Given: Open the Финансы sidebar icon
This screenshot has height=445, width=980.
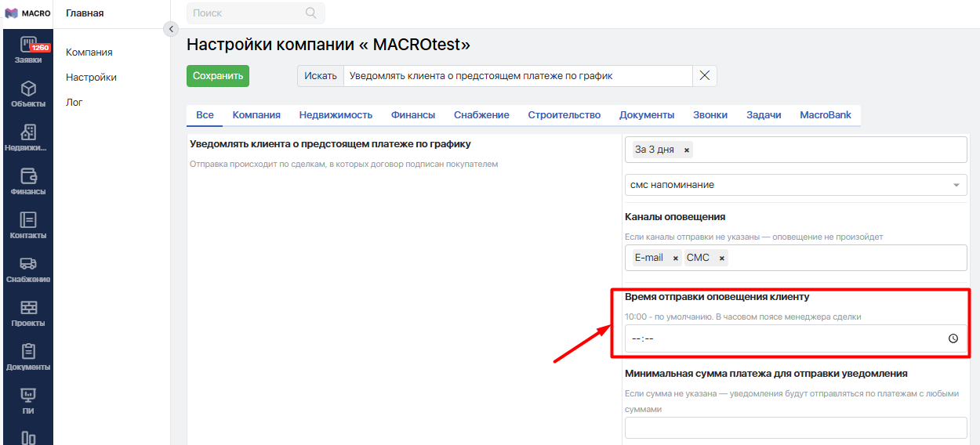Looking at the screenshot, I should coord(28,181).
